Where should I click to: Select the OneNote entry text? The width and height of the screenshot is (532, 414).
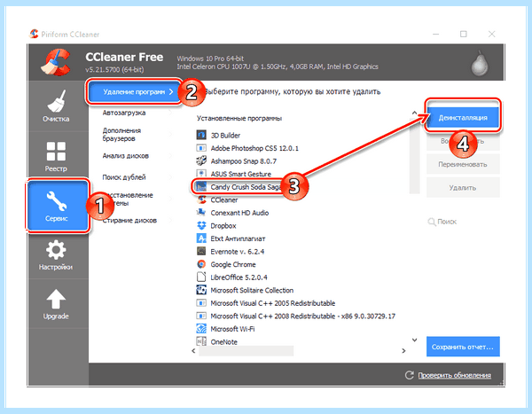tap(224, 341)
